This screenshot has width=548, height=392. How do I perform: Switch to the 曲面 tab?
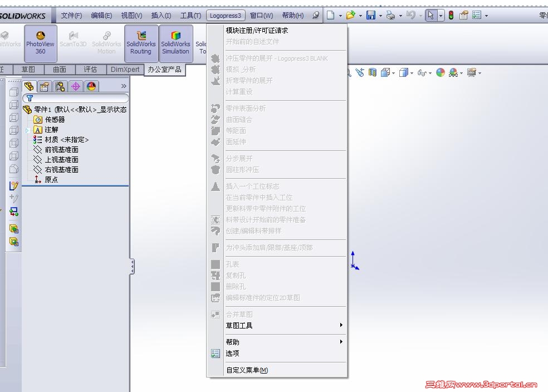60,69
